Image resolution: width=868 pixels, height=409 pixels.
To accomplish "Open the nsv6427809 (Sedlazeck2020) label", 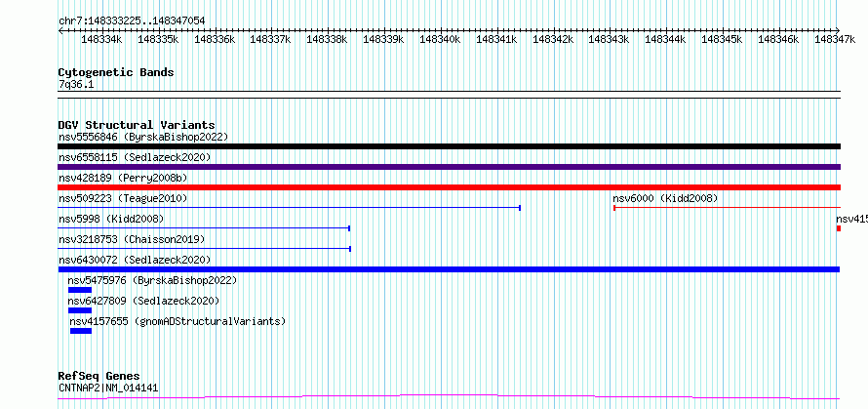I will (143, 301).
